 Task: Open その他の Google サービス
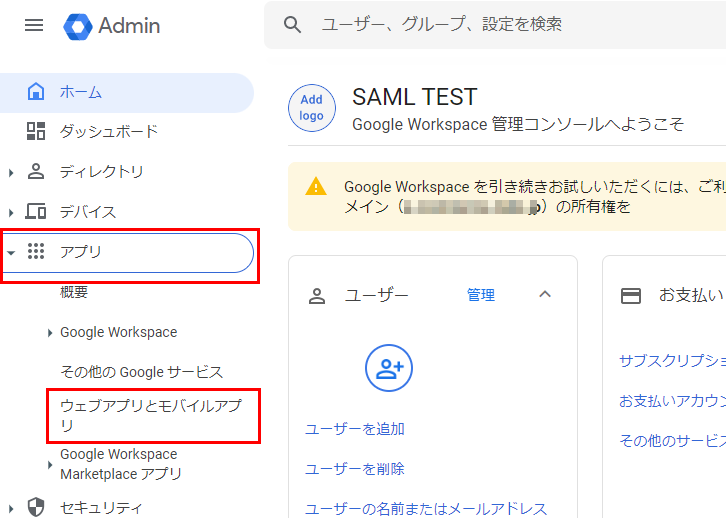[x=142, y=372]
